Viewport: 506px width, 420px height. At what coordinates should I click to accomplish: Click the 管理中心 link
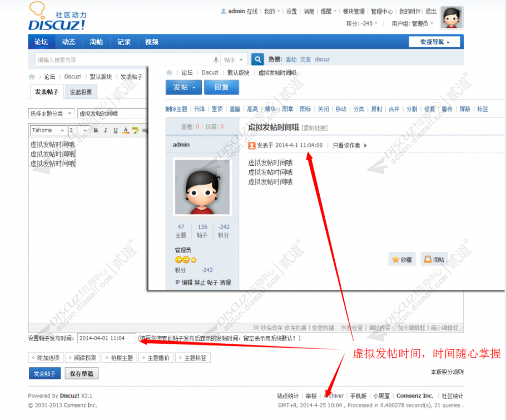(x=382, y=11)
